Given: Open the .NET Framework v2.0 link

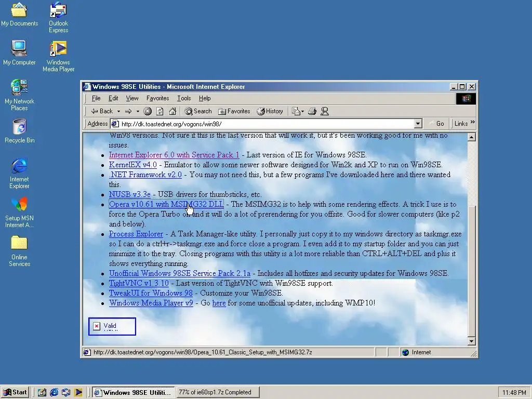Looking at the screenshot, I should coord(145,175).
